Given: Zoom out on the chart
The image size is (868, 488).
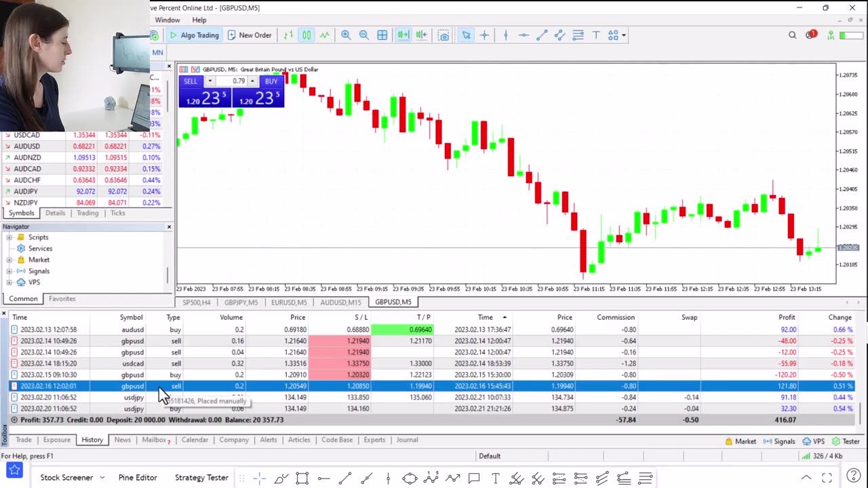Looking at the screenshot, I should (364, 35).
